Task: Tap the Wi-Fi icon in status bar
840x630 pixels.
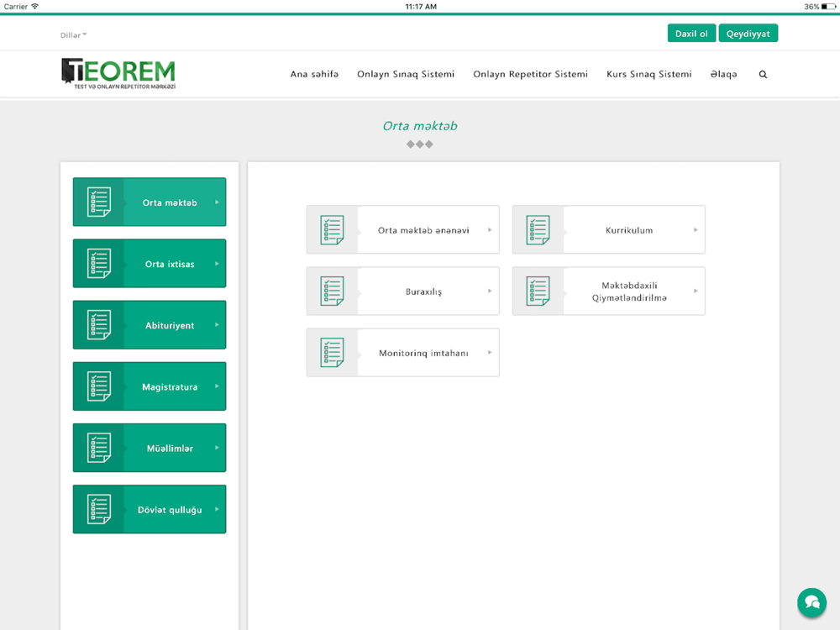Action: [x=34, y=7]
